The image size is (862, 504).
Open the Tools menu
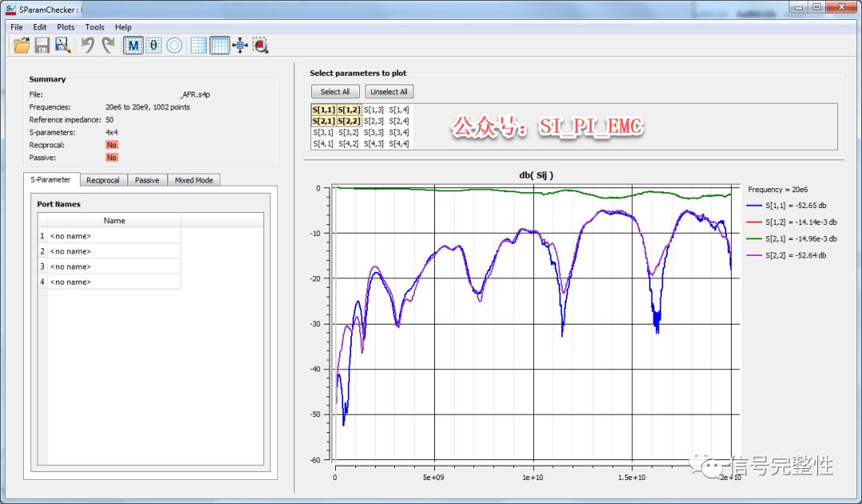click(x=94, y=27)
